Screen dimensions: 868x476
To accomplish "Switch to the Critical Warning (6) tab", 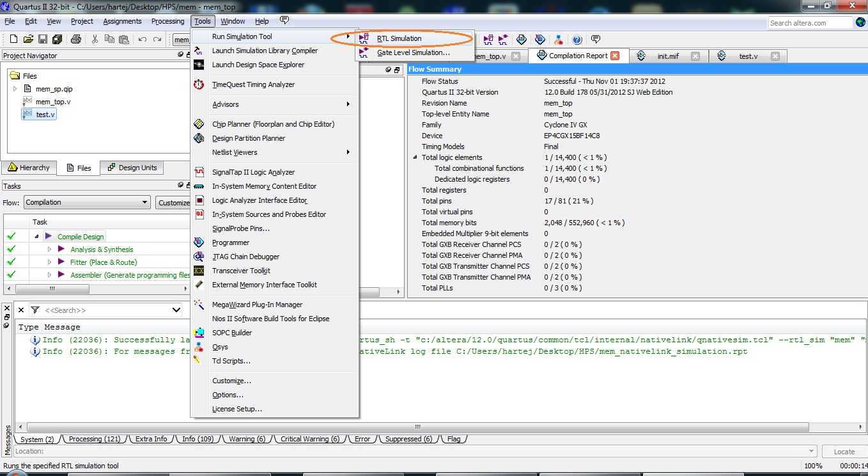I will coord(311,439).
